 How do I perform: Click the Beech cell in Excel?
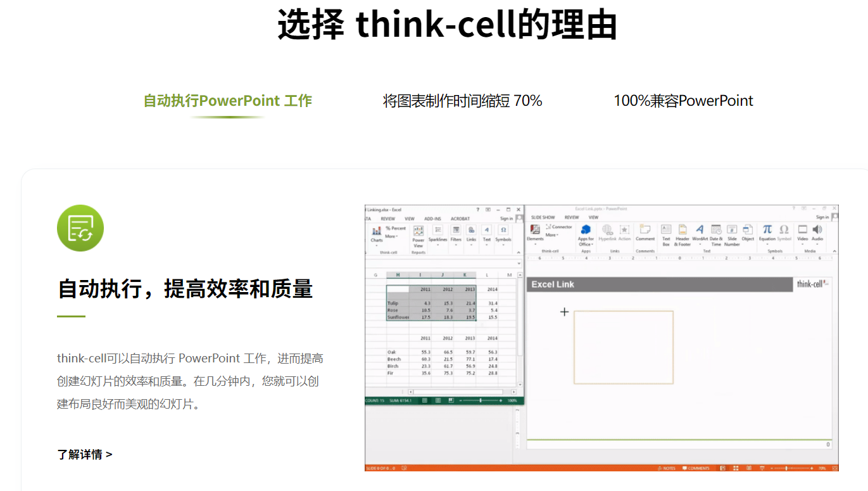(x=398, y=359)
